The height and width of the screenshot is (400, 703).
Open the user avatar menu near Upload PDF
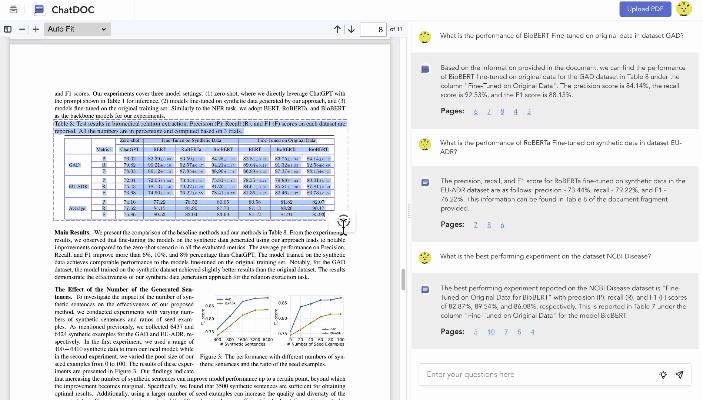coord(684,9)
